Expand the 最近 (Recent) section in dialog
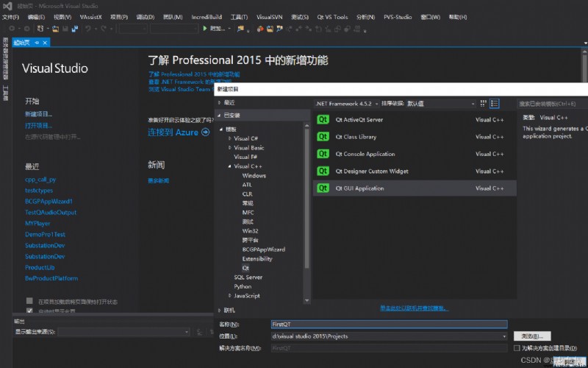 219,102
